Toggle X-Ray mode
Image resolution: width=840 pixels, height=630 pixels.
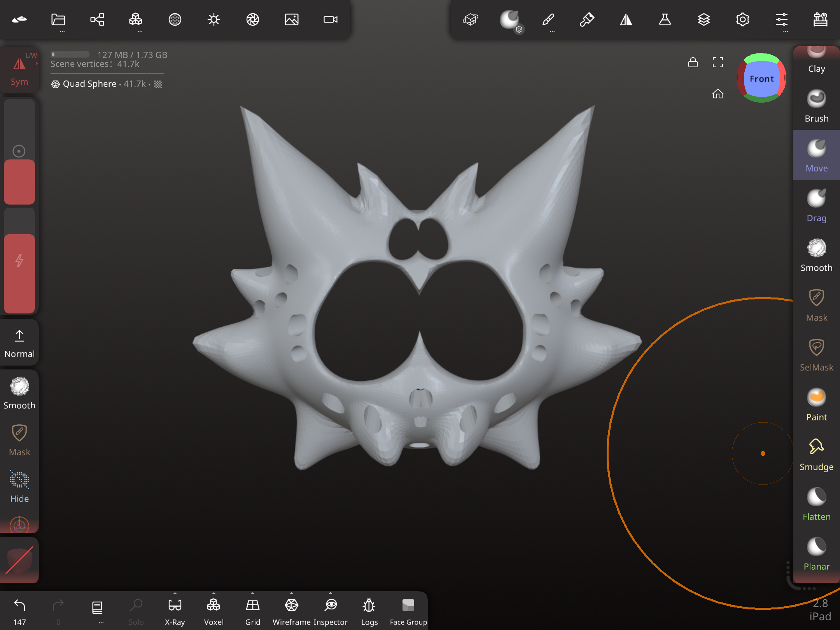pos(175,611)
